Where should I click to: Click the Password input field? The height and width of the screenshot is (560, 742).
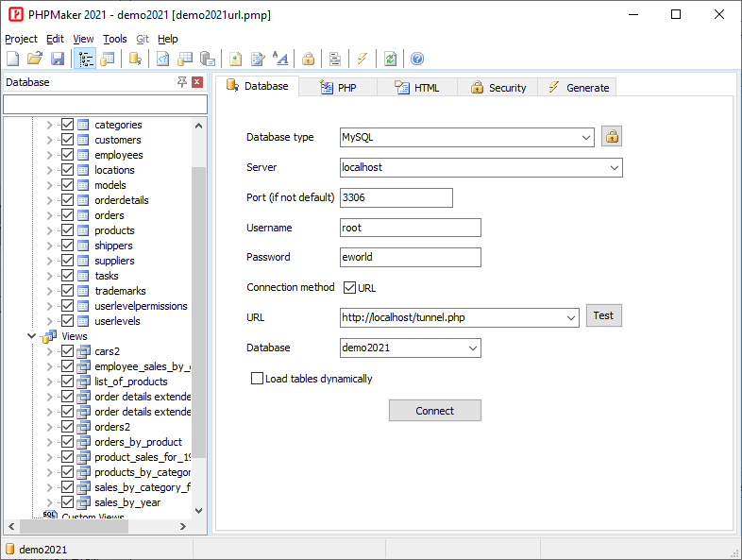point(411,257)
